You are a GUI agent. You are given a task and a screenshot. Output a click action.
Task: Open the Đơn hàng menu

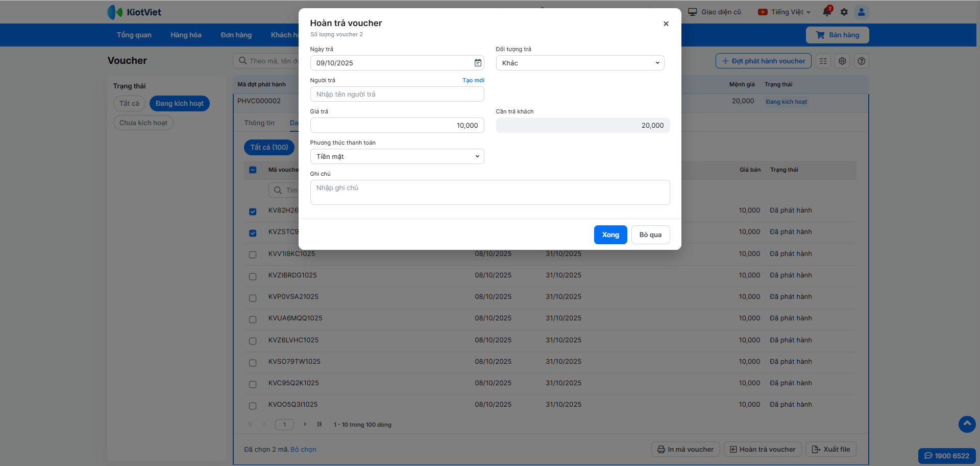pyautogui.click(x=236, y=35)
